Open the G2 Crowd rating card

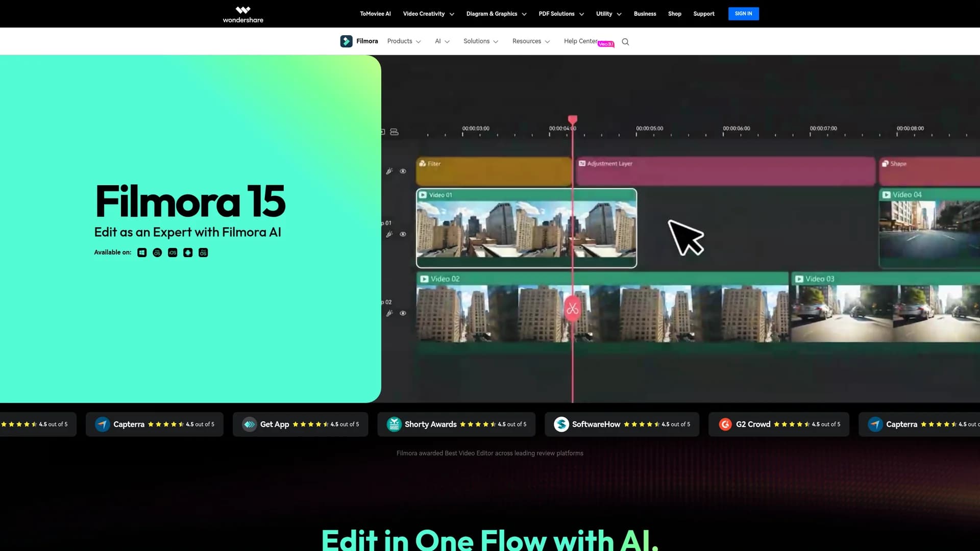point(778,424)
